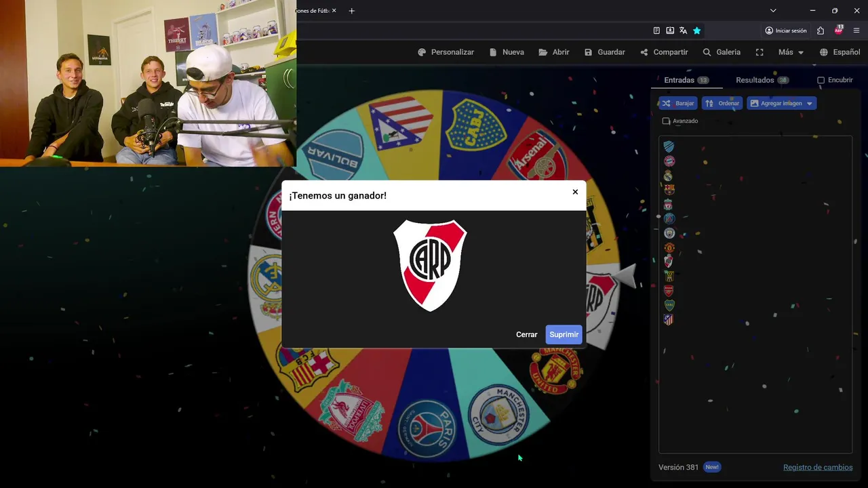Select River Plate crest in entries list
The image size is (868, 488).
(x=669, y=262)
